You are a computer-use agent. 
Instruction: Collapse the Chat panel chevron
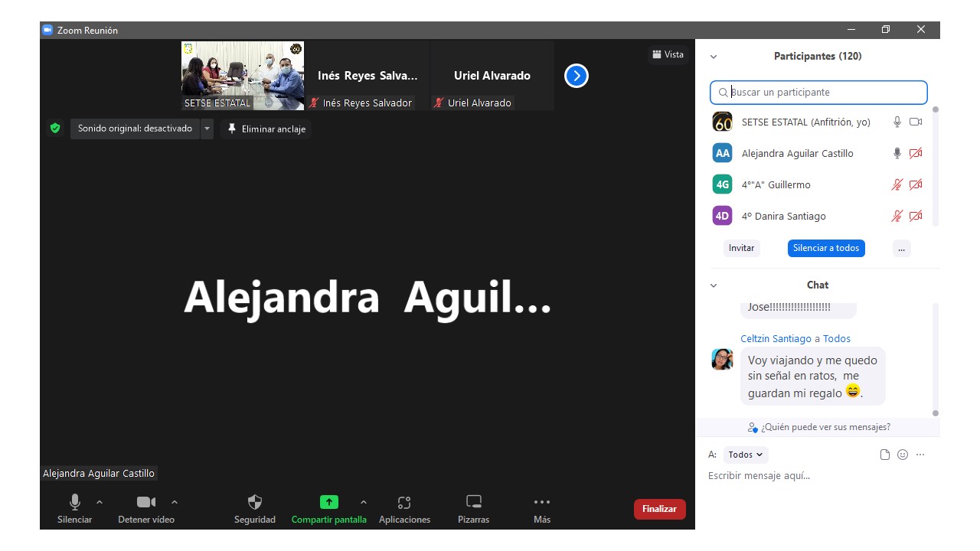[714, 285]
